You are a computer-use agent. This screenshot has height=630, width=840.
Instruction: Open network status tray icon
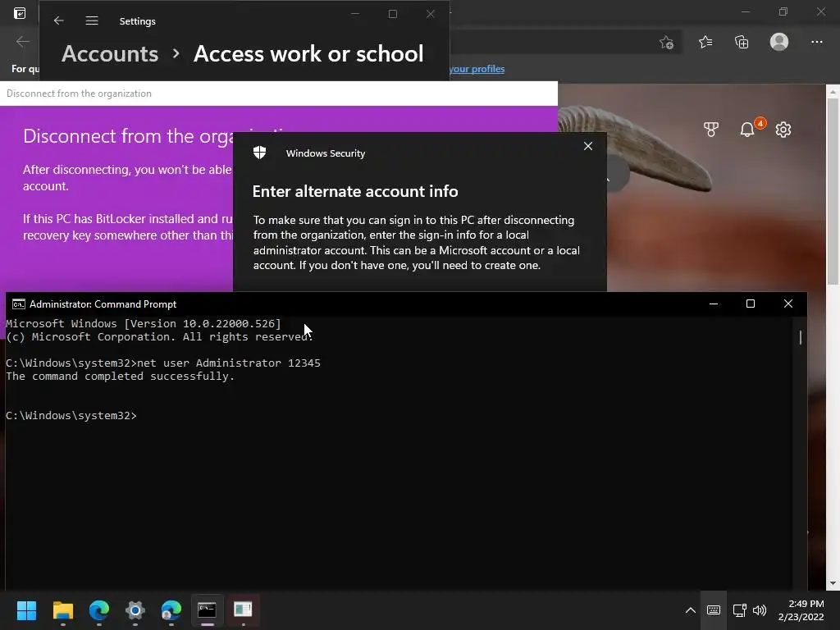pyautogui.click(x=739, y=610)
